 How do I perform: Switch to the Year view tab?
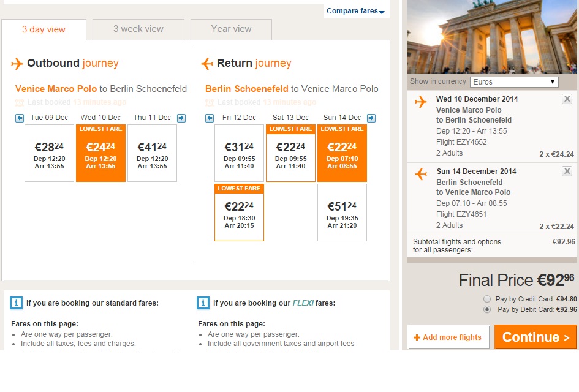coord(231,29)
